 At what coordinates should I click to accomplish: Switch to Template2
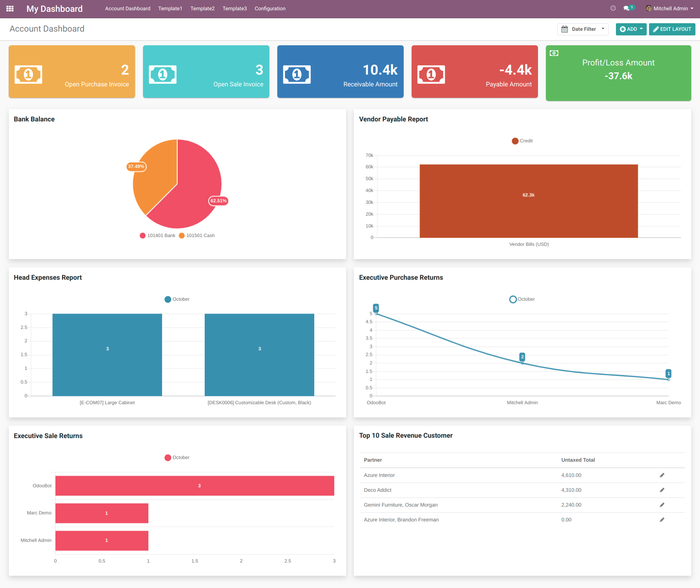pyautogui.click(x=202, y=8)
